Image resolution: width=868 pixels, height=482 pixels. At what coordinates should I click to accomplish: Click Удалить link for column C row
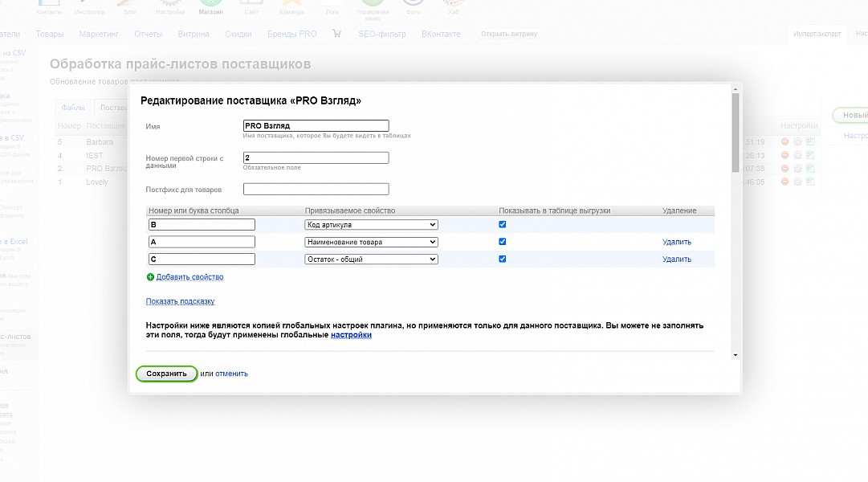pyautogui.click(x=676, y=259)
